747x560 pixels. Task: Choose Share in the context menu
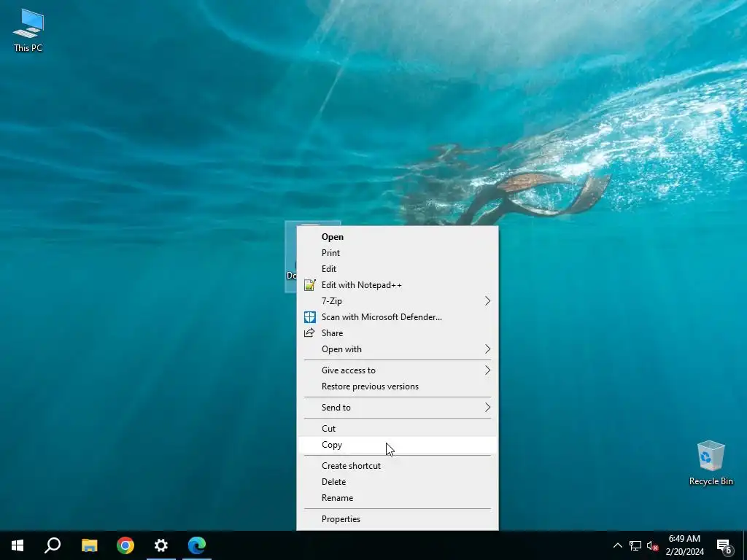coord(398,333)
